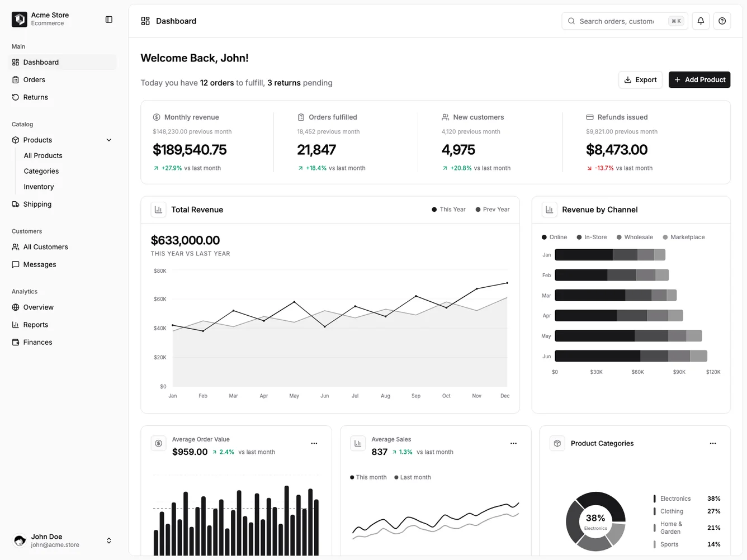Viewport: 747px width, 560px height.
Task: Select the Reports analytics icon in sidebar
Action: click(x=15, y=324)
